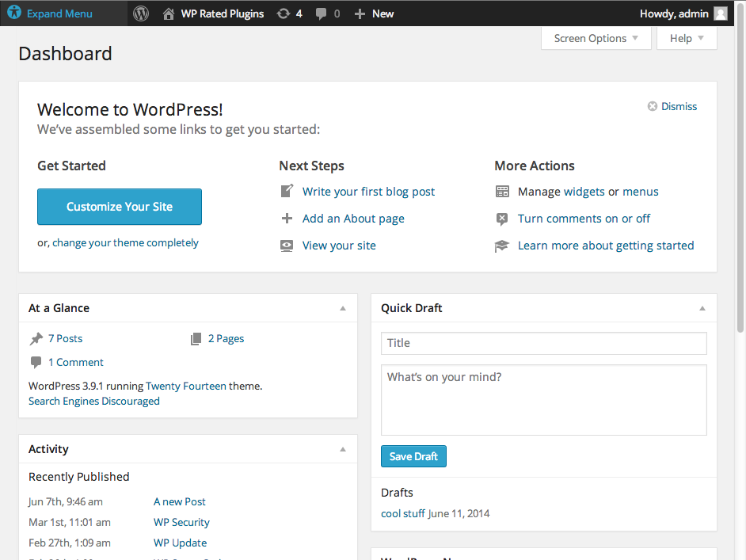Viewport: 746px width, 560px height.
Task: Open Search Engines Discouraged link
Action: coord(94,401)
